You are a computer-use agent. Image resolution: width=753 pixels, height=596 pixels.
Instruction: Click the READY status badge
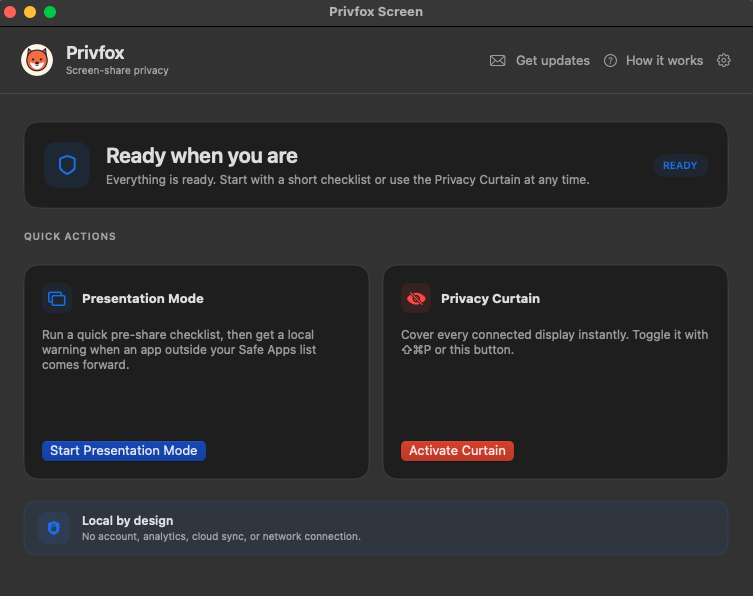[x=680, y=165]
